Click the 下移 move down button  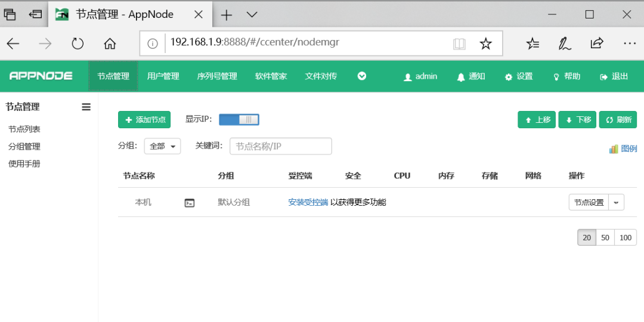click(x=577, y=119)
